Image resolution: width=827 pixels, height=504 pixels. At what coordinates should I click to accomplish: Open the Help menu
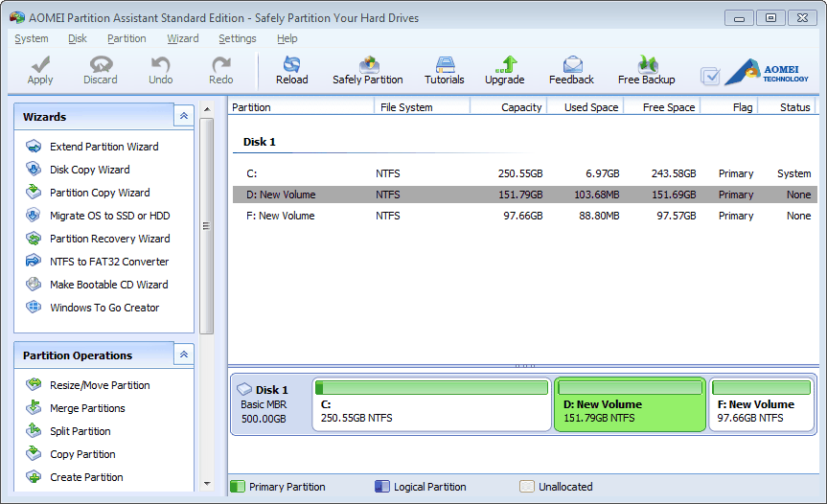point(287,38)
